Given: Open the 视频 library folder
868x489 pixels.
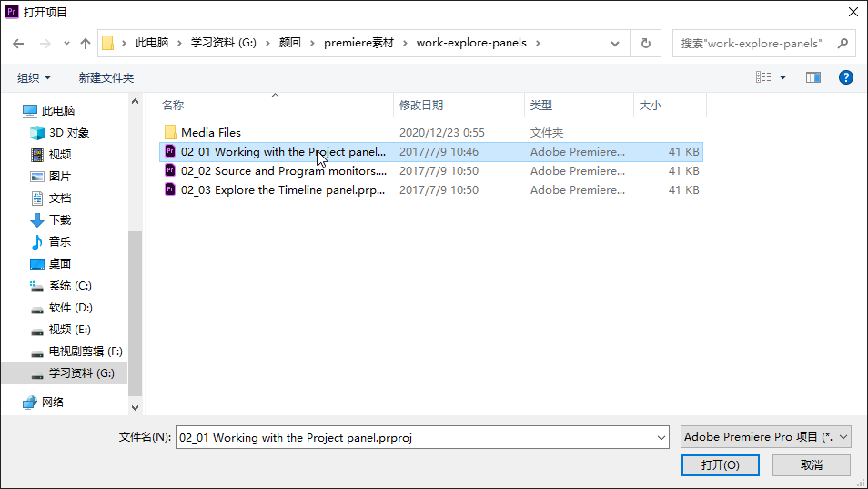Looking at the screenshot, I should point(60,155).
